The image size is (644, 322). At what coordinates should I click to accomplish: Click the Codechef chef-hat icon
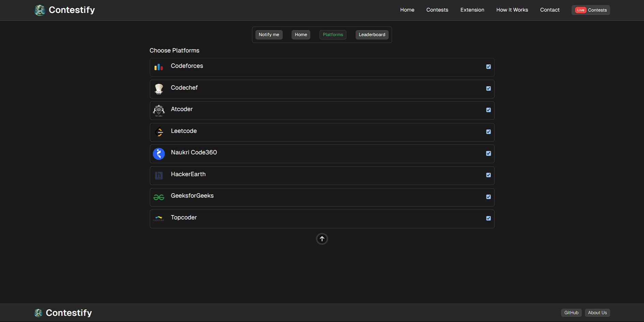tap(159, 89)
